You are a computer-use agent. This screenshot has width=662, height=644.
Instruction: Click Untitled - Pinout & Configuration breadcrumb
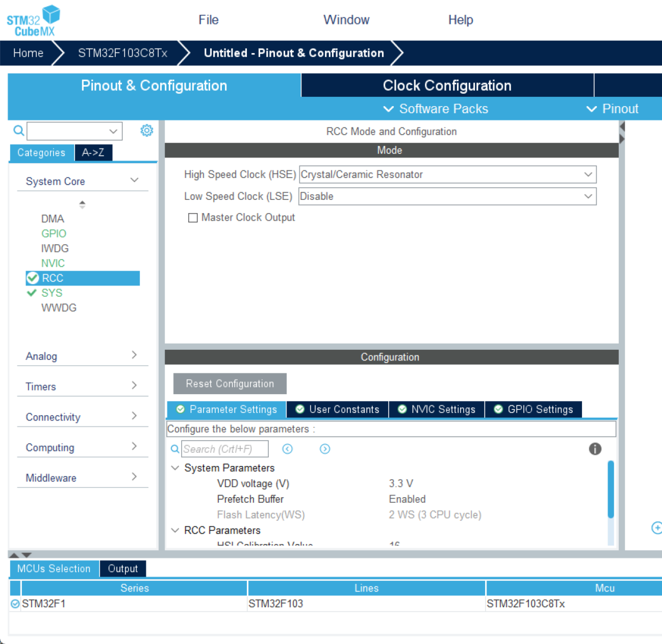pyautogui.click(x=294, y=52)
